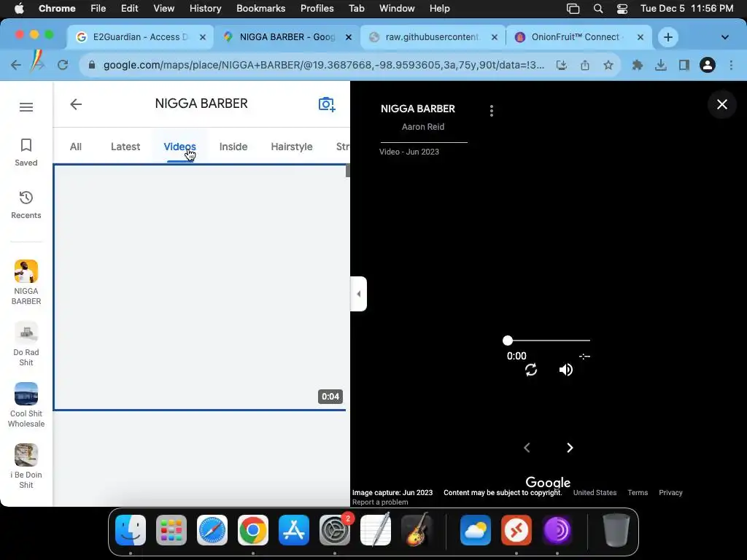Open Safari from the Dock
The height and width of the screenshot is (560, 747).
point(212,531)
